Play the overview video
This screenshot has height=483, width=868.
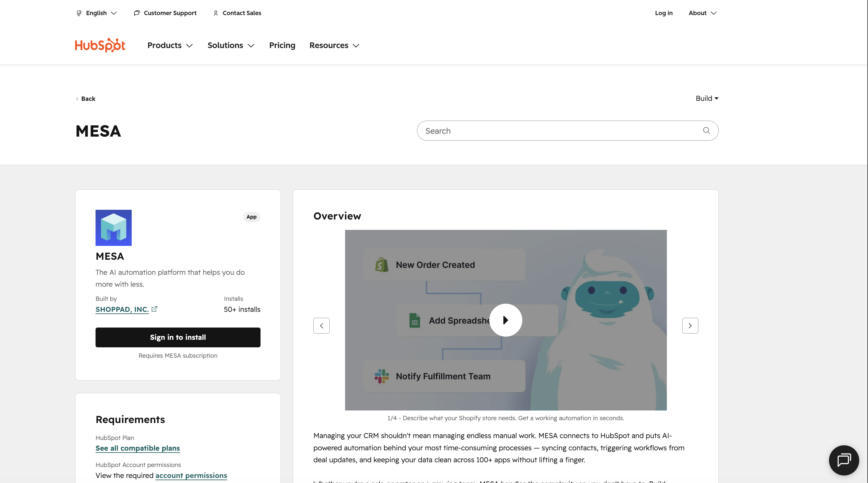[505, 320]
